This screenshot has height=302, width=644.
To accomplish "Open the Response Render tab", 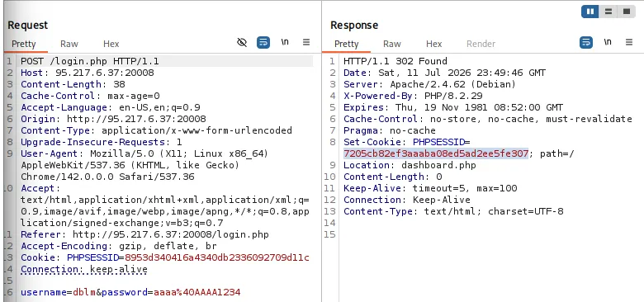I will tap(481, 44).
